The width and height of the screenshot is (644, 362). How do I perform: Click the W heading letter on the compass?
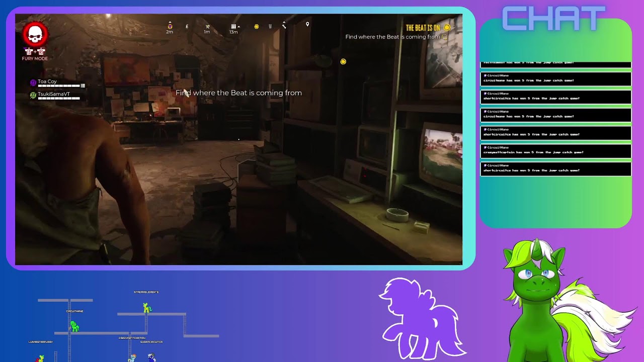(270, 26)
